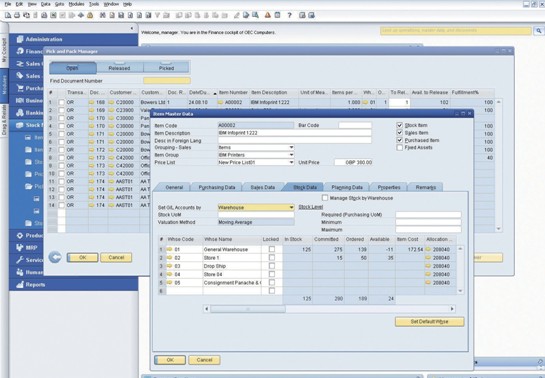The width and height of the screenshot is (545, 378).
Task: Click the Find binoculars toolbar icon
Action: coord(102,15)
